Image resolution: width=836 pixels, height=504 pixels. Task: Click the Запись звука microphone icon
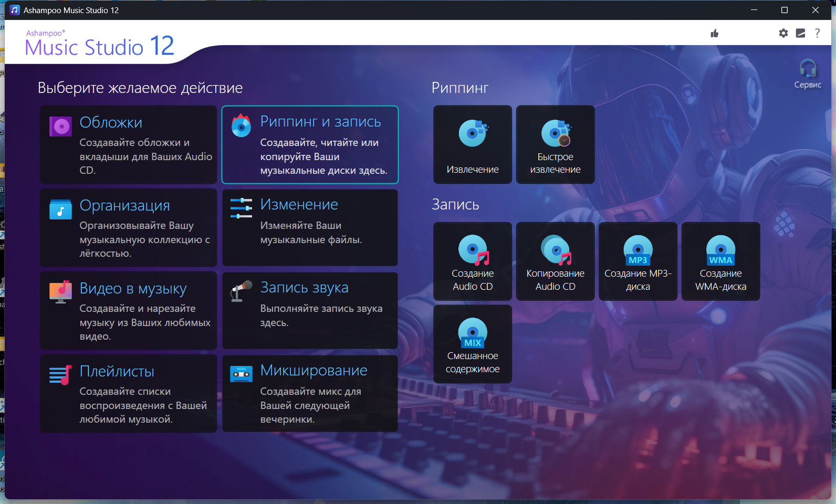pos(242,291)
